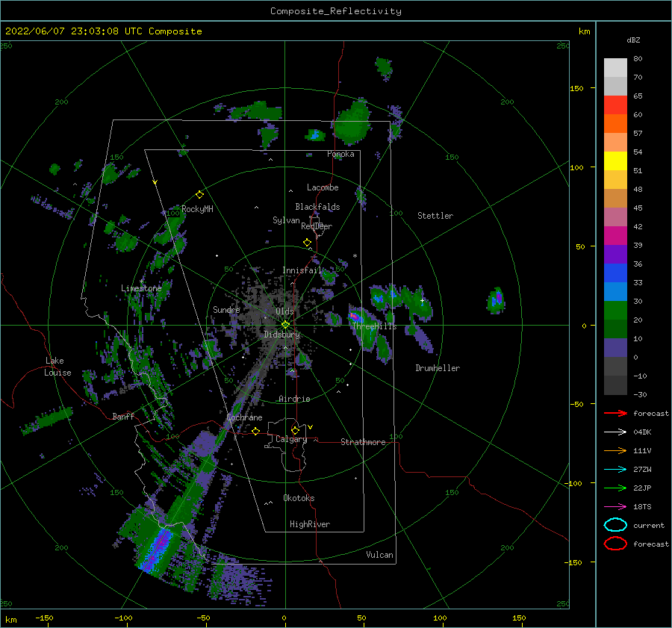Image resolution: width=672 pixels, height=628 pixels.
Task: Click the Okotoks label
Action: click(x=299, y=498)
